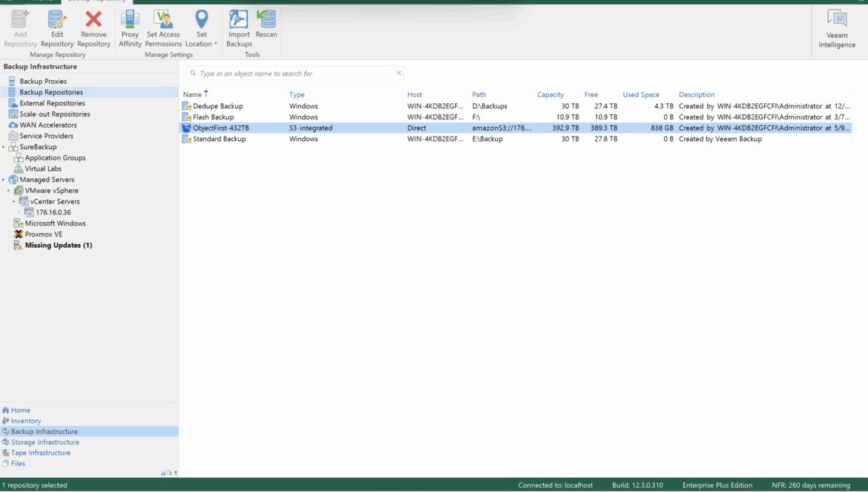Rescan the selected repository
This screenshot has height=492, width=868.
pyautogui.click(x=266, y=24)
